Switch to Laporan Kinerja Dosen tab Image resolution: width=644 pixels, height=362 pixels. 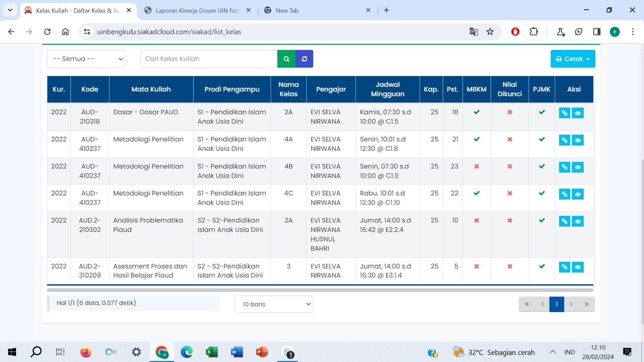197,10
